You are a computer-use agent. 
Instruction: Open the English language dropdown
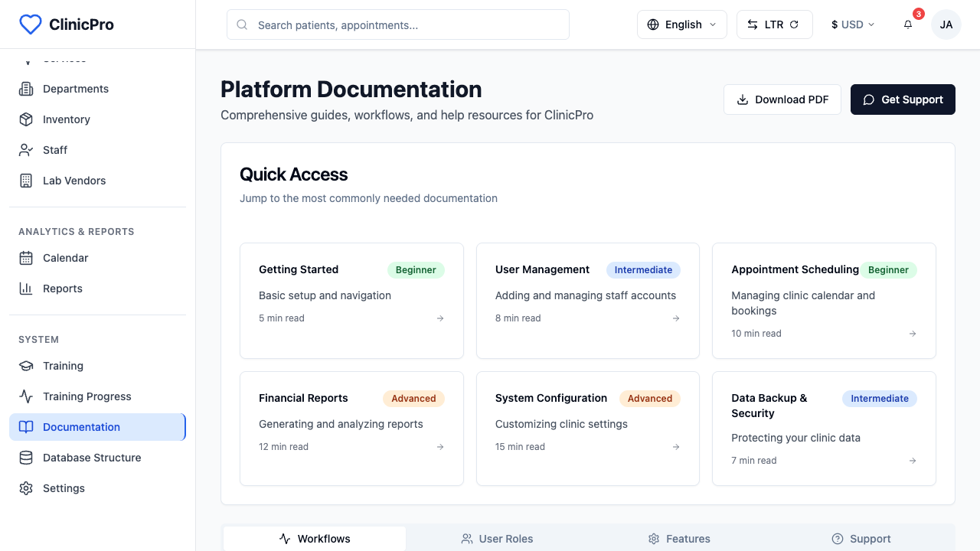click(682, 24)
